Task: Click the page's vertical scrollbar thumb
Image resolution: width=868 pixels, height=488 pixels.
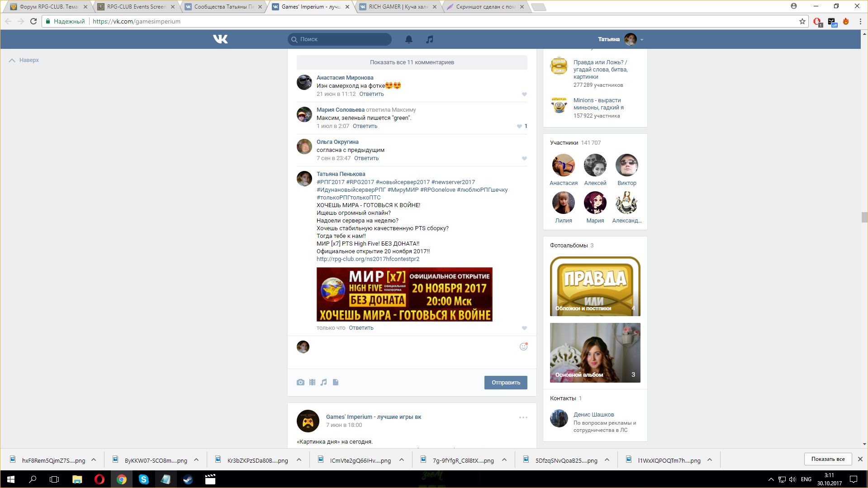Action: point(864,218)
